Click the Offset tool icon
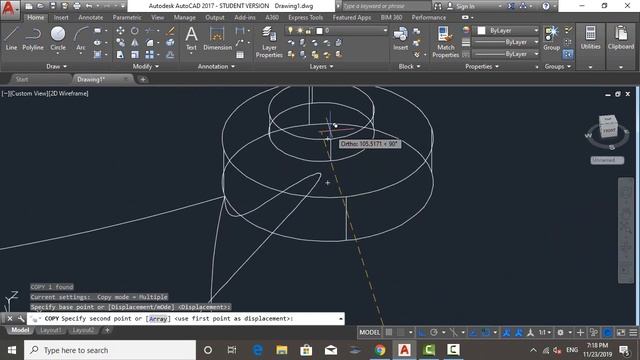 (171, 55)
